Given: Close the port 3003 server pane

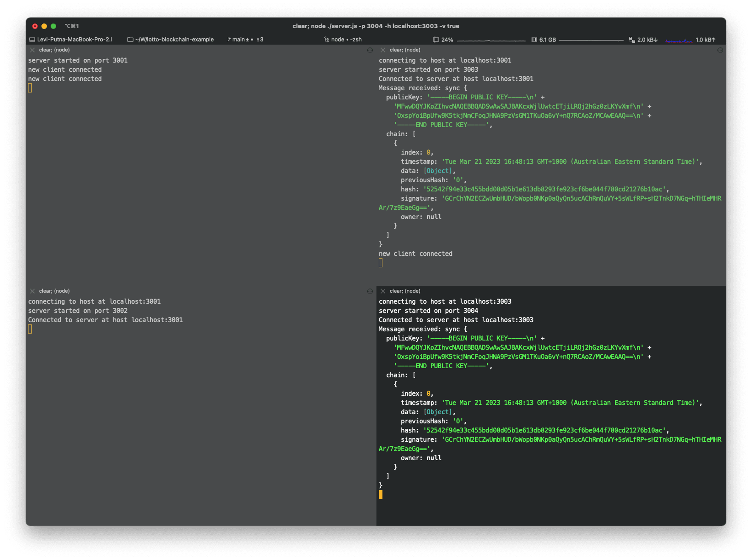Looking at the screenshot, I should point(383,50).
